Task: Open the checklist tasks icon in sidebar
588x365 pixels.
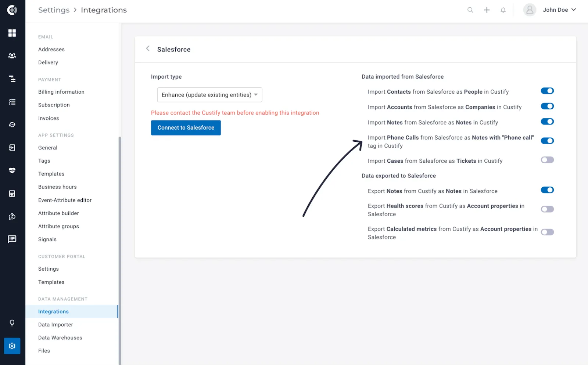Action: pyautogui.click(x=12, y=102)
